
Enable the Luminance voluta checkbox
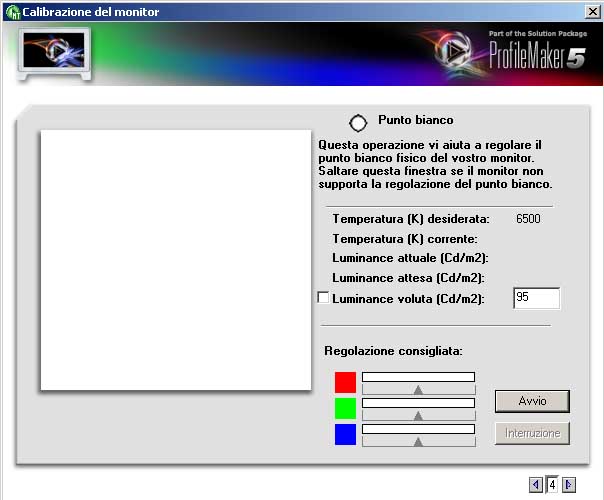click(x=323, y=297)
